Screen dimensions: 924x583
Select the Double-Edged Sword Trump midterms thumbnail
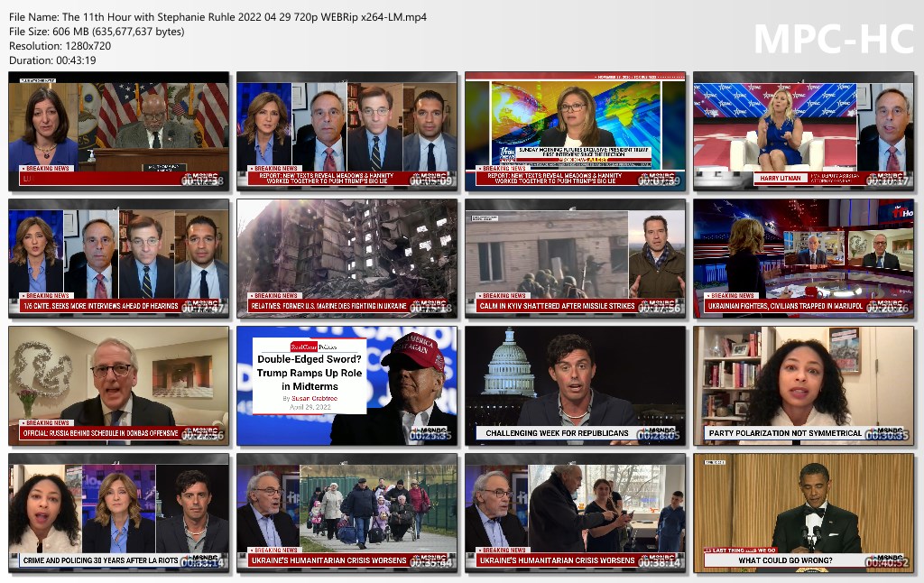347,385
